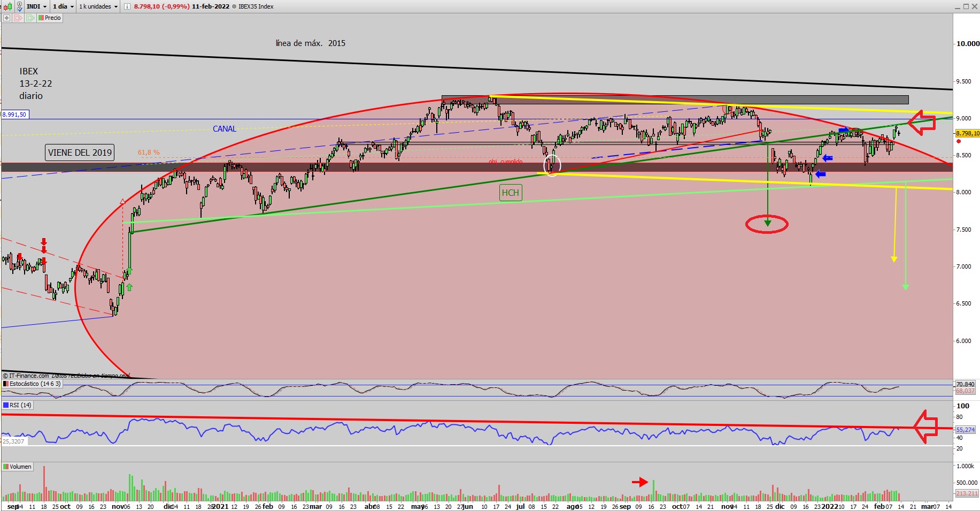Click the green import arrow icon
The width and height of the screenshot is (980, 511).
point(30,18)
